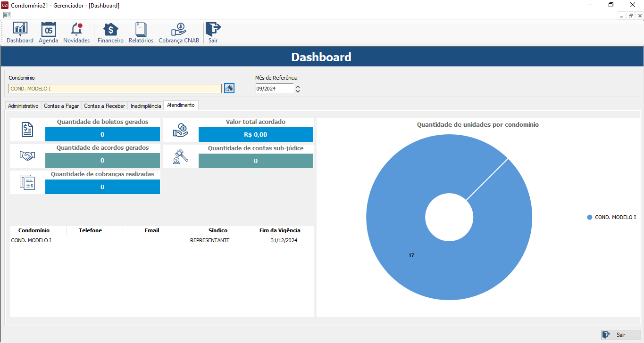
Task: Click the R$ 0,00 total value bar
Action: coord(256,134)
